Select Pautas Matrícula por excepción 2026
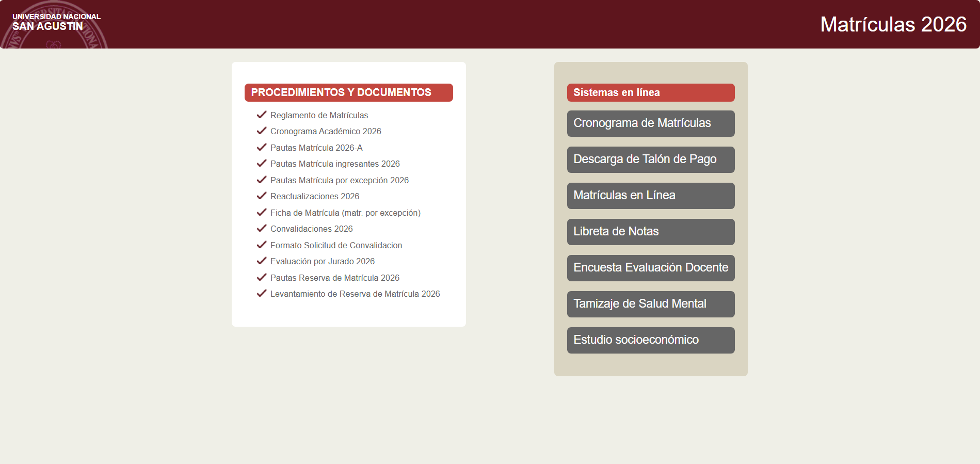This screenshot has width=980, height=464. tap(339, 180)
